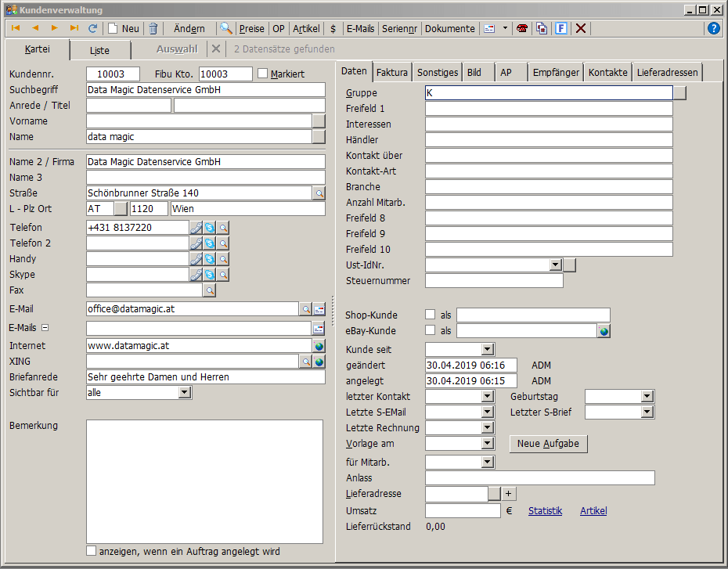Click the Suchbegriff input field
The image size is (728, 569).
point(206,89)
